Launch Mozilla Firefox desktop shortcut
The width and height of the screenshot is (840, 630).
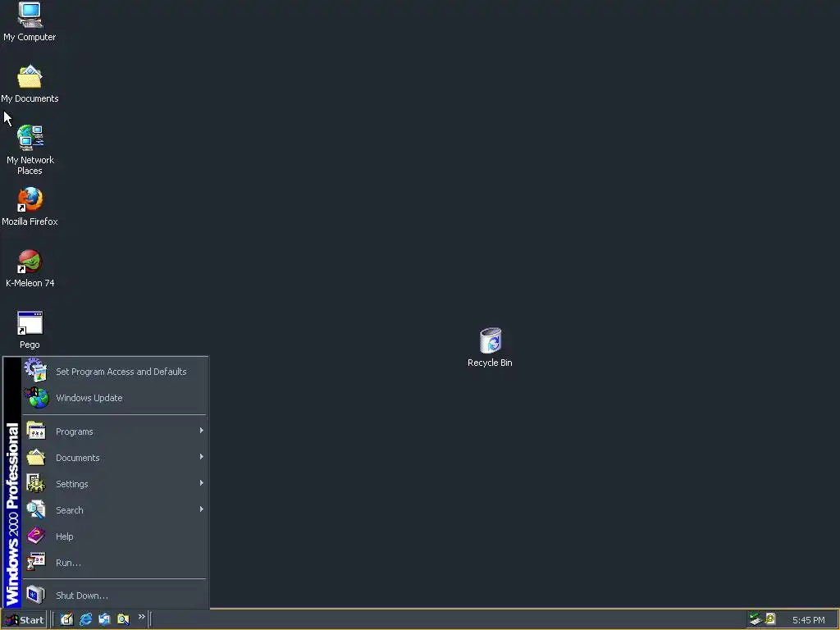(x=30, y=206)
